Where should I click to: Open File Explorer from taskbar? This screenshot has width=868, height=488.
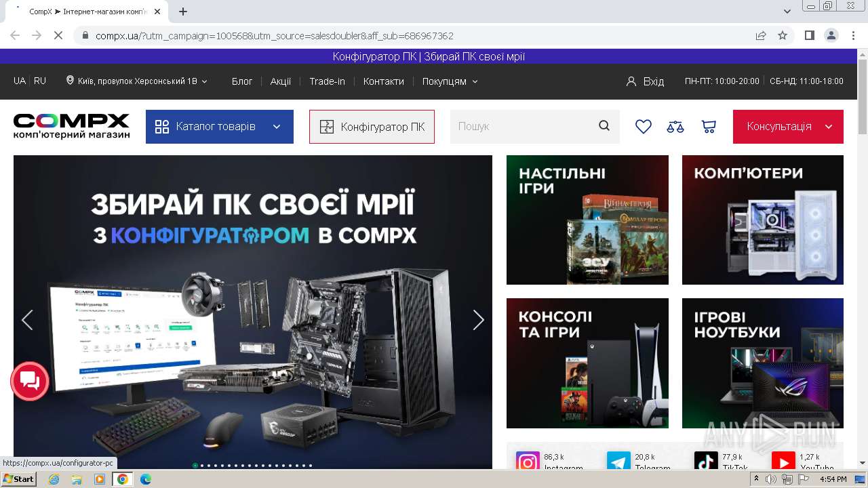pyautogui.click(x=77, y=479)
